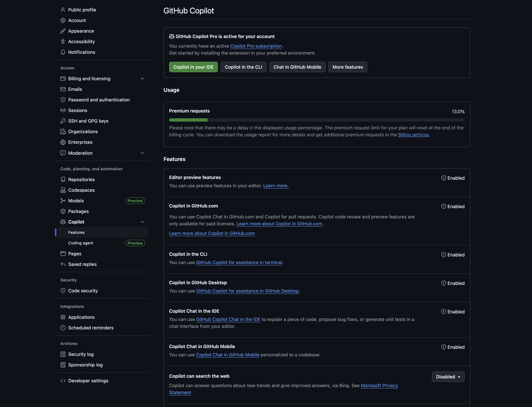Click the Copilot icon in the sidebar

pyautogui.click(x=63, y=222)
